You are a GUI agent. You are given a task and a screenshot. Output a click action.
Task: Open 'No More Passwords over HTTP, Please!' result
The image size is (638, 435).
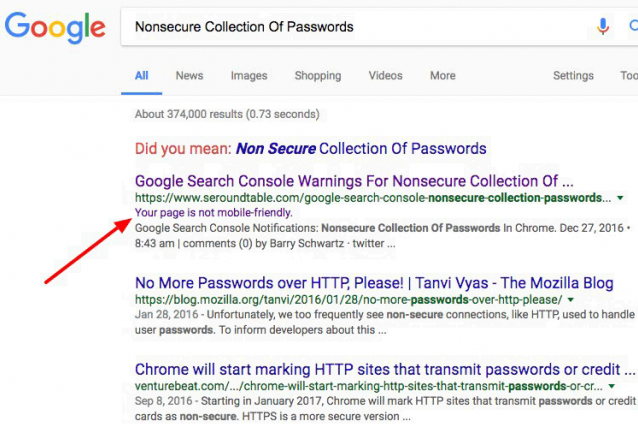pyautogui.click(x=374, y=283)
